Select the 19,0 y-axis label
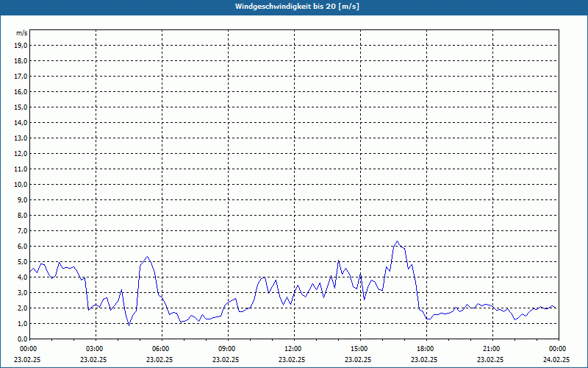 [x=21, y=45]
